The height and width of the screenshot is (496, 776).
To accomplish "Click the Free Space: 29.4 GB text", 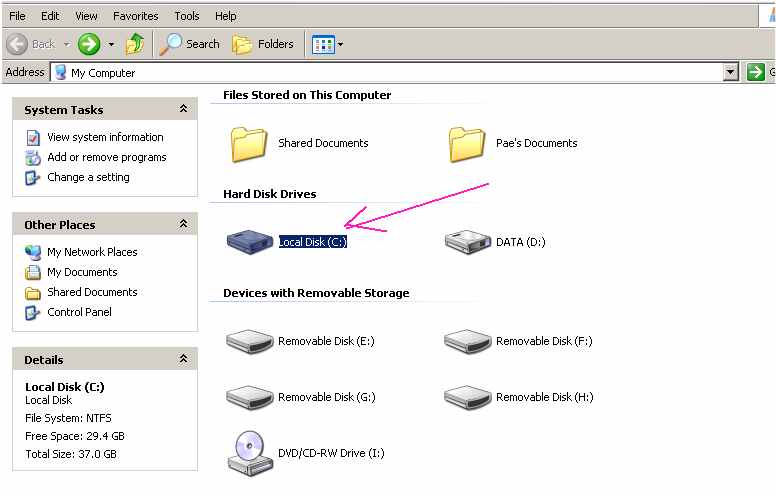I will coord(75,436).
